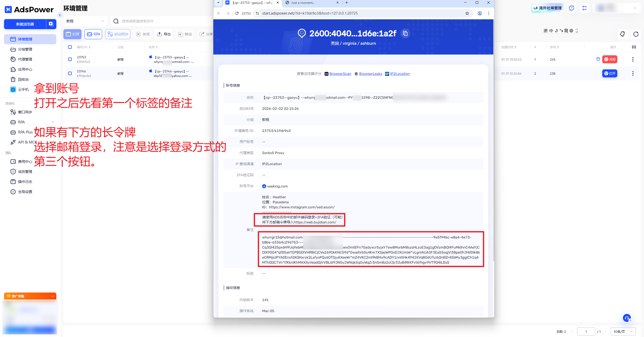Image resolution: width=644 pixels, height=337 pixels.
Task: Click the browser window's vertical scrollbar
Action: (x=493, y=141)
